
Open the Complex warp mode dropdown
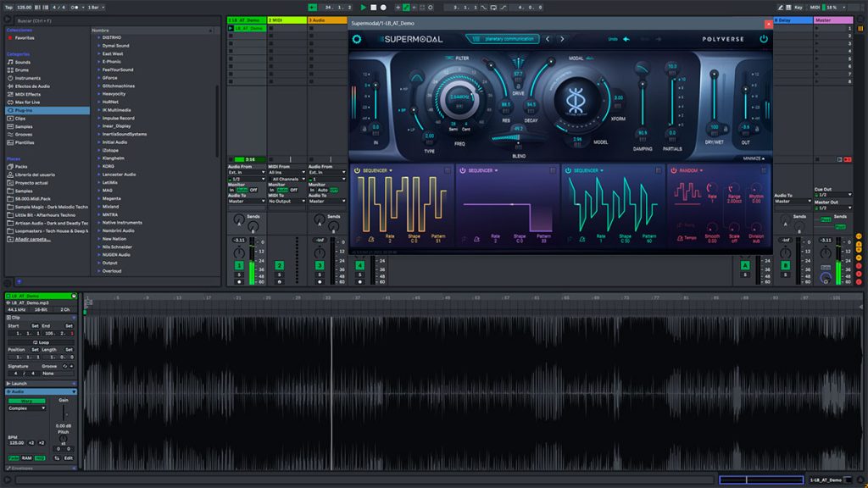pyautogui.click(x=26, y=408)
